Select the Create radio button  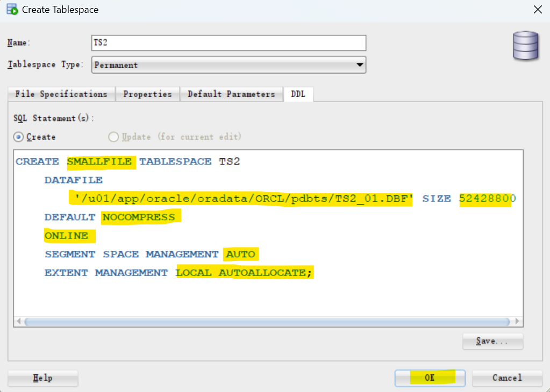point(19,137)
